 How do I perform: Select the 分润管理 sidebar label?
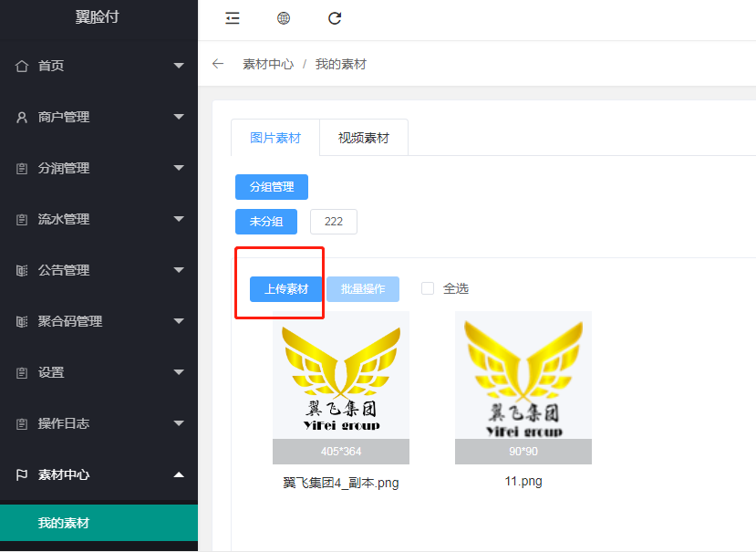point(64,168)
